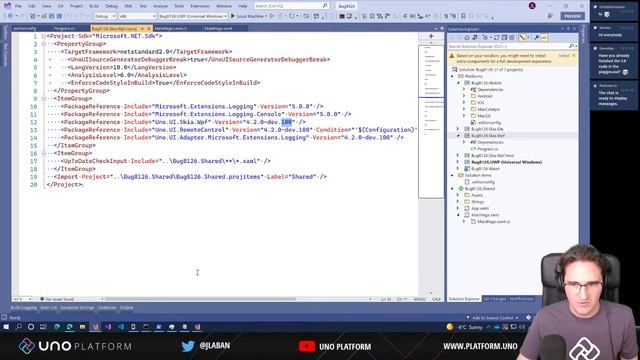Expand the Bug8126.Mobile Dependencies node
Screen dimensions: 640x360
pyautogui.click(x=464, y=89)
